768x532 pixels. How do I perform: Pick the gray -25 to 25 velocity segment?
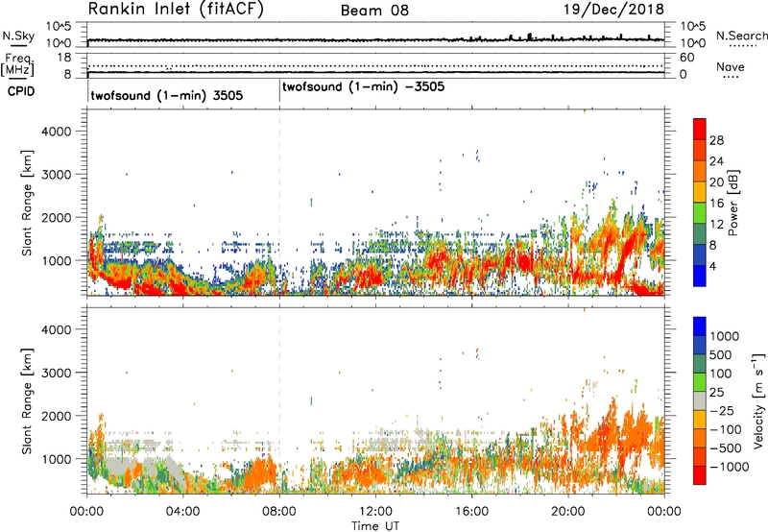point(700,400)
